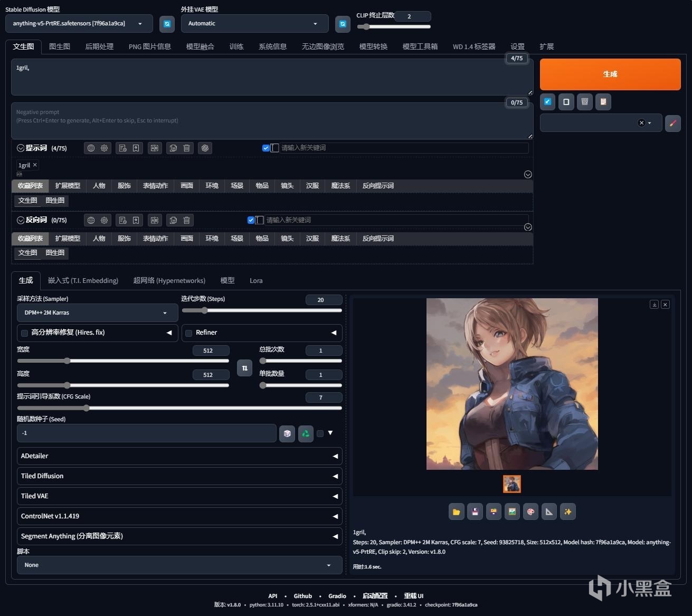Refresh the external VAE model list
This screenshot has height=616, width=692.
(x=343, y=24)
